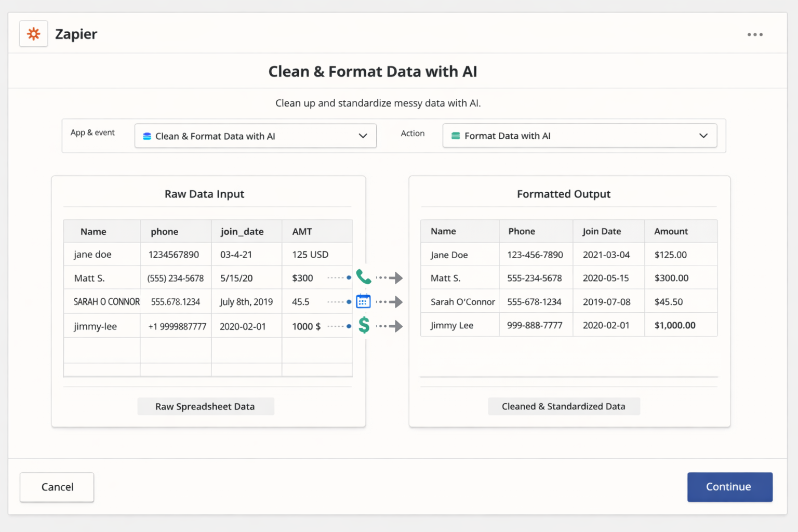798x532 pixels.
Task: Select raw cell 'SARAH O CONNOR'
Action: [102, 301]
